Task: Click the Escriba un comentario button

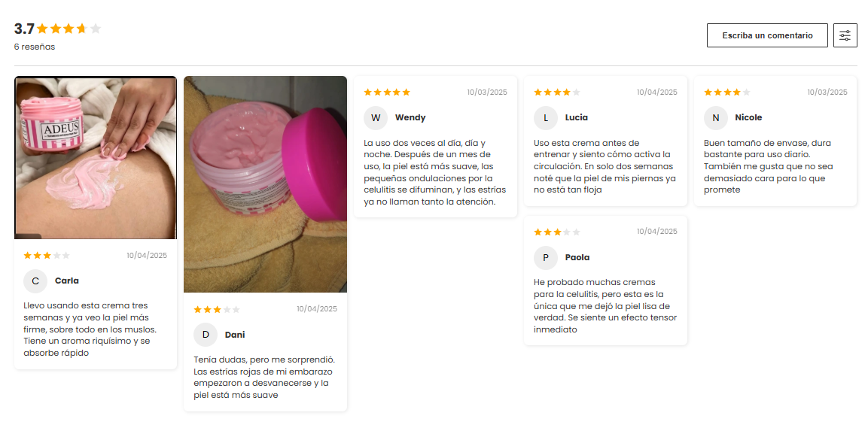Action: pyautogui.click(x=767, y=35)
